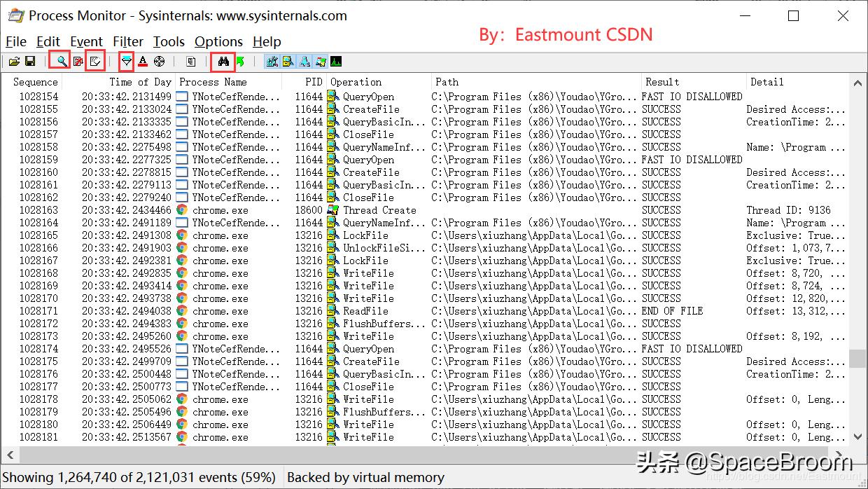Screen dimensions: 868x489
Task: Toggle Show File System Activity icon
Action: click(x=288, y=62)
